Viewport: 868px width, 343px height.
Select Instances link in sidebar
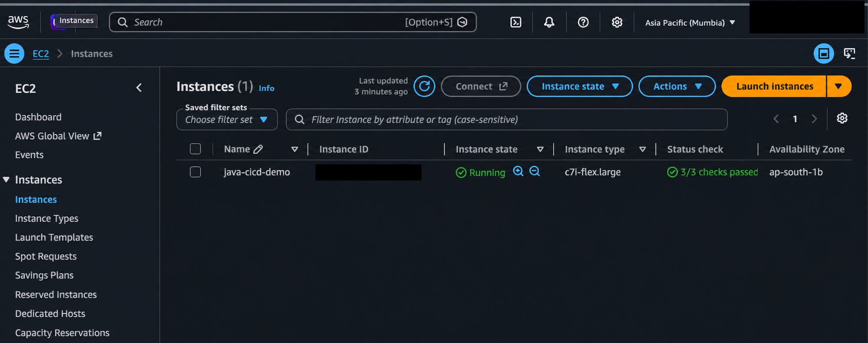coord(36,199)
